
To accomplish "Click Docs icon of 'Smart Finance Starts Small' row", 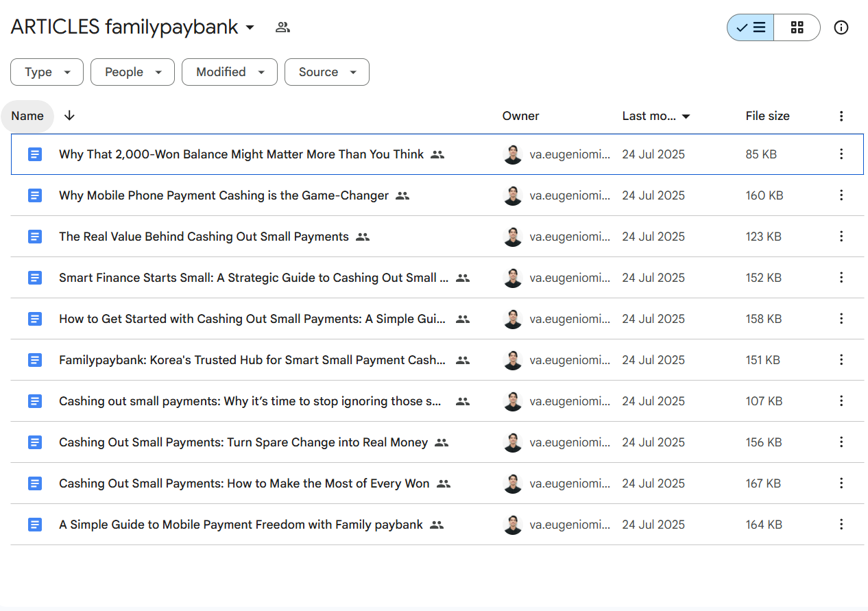I will tap(35, 278).
